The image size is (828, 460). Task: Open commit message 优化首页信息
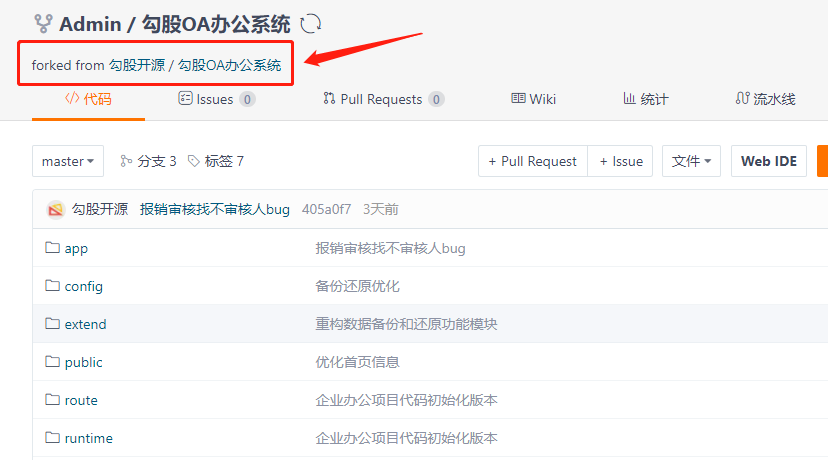click(357, 362)
